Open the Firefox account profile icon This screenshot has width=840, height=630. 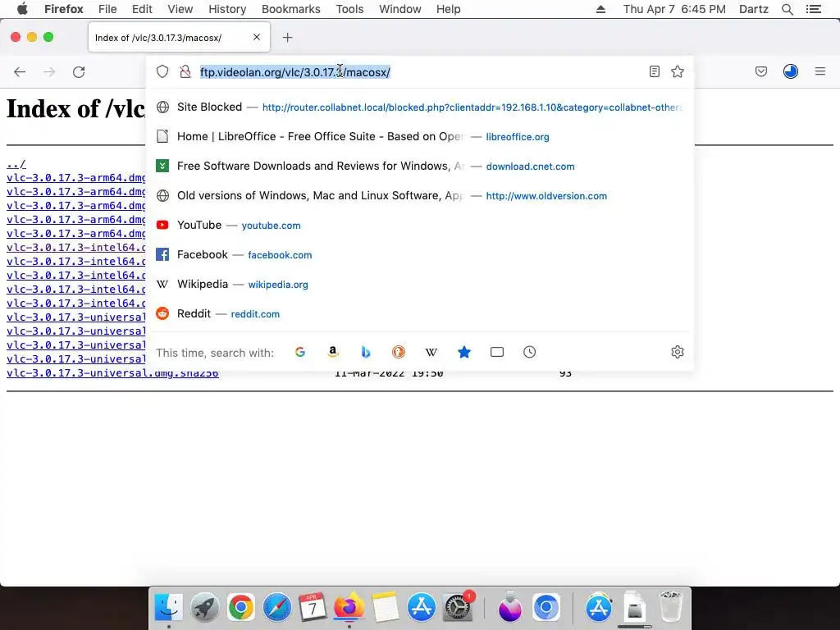tap(791, 71)
